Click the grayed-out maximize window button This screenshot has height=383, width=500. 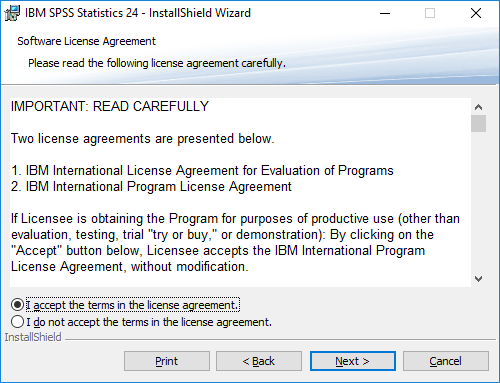(430, 13)
